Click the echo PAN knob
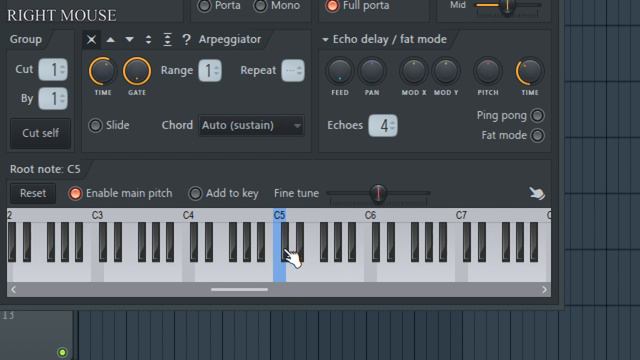Screen dimensions: 640x360 372,71
